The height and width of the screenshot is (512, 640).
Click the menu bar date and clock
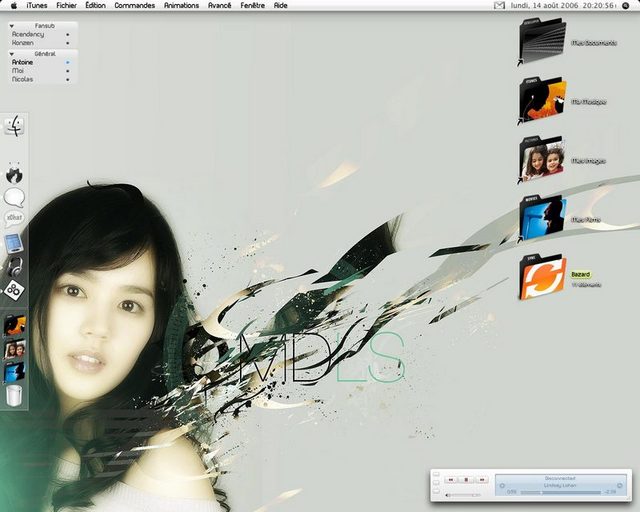pyautogui.click(x=563, y=5)
